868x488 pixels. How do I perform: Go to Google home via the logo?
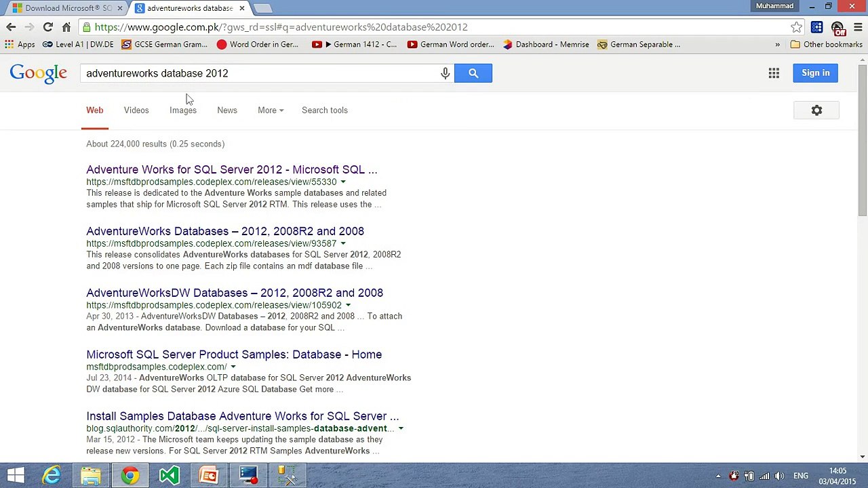coord(38,74)
